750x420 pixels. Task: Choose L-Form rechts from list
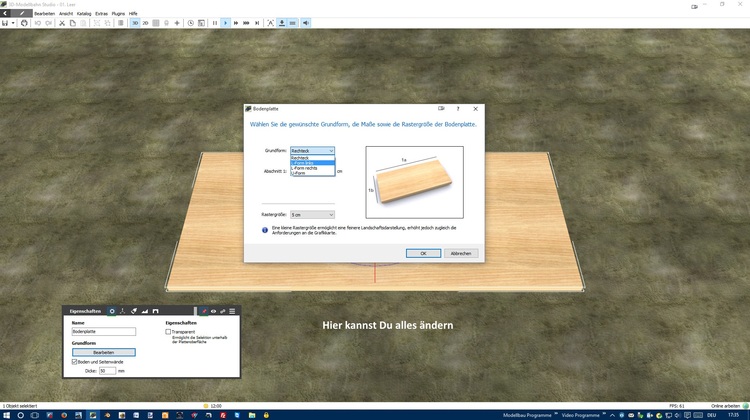[304, 168]
